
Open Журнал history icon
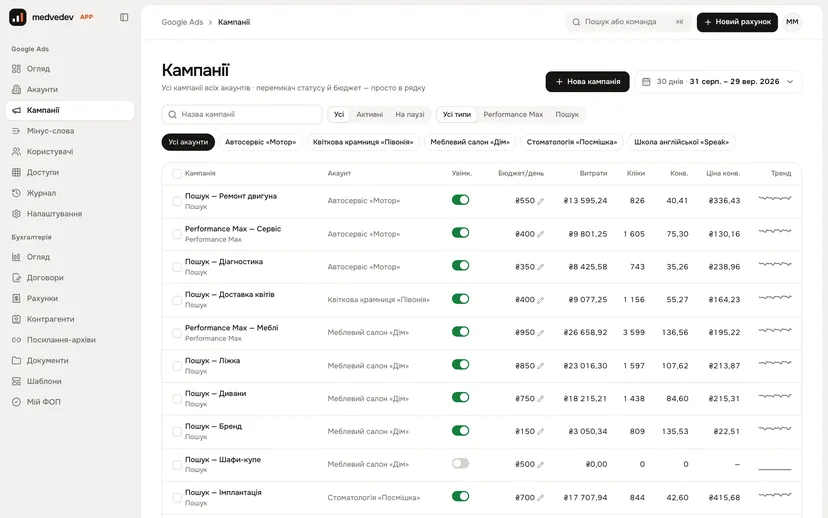click(16, 193)
